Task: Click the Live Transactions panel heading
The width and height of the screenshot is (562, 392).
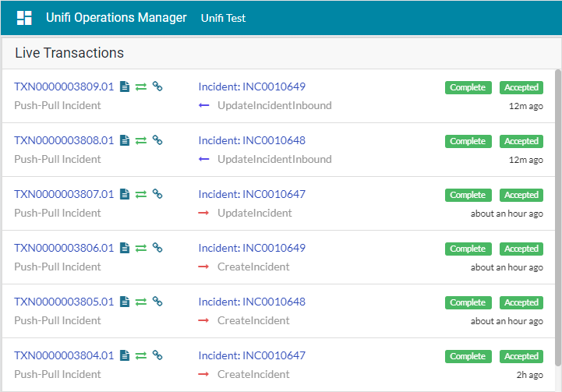Action: [x=69, y=53]
